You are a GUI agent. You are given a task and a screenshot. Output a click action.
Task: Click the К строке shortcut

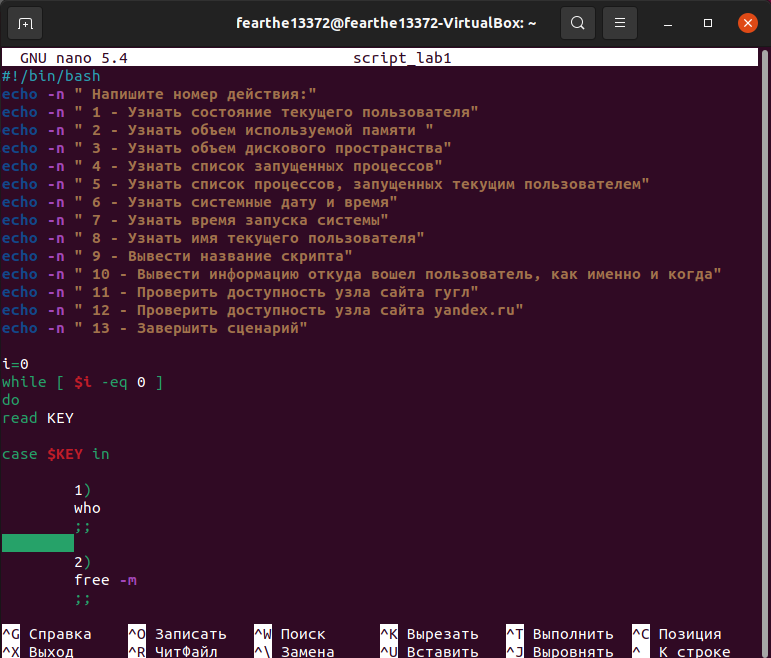point(681,651)
